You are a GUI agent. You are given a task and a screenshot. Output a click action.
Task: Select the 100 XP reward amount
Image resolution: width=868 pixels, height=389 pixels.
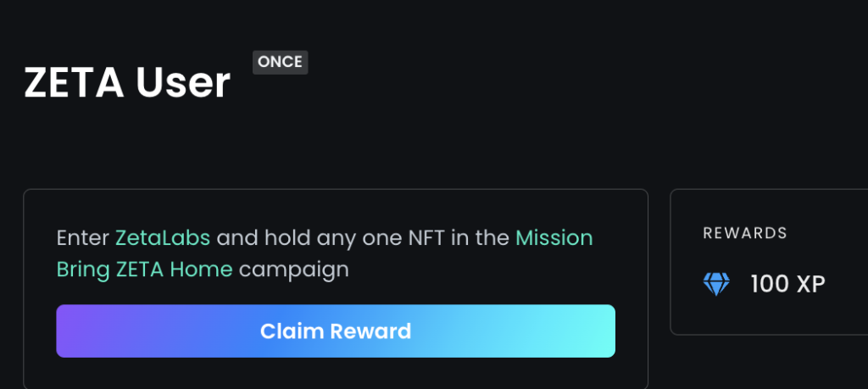point(787,285)
